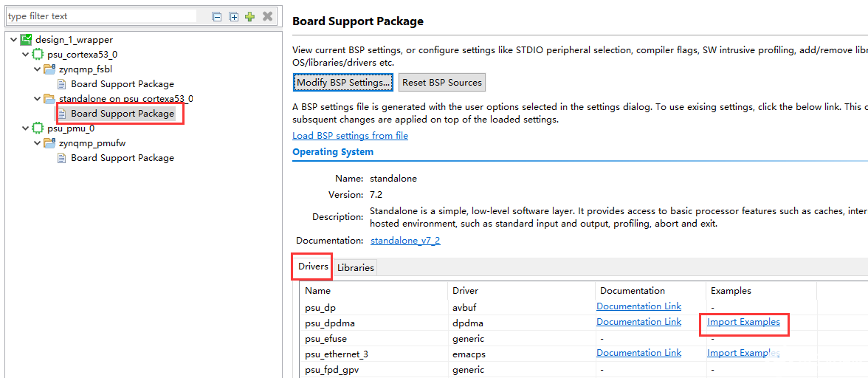The width and height of the screenshot is (868, 378).
Task: Click the Expand All icon
Action: [233, 16]
